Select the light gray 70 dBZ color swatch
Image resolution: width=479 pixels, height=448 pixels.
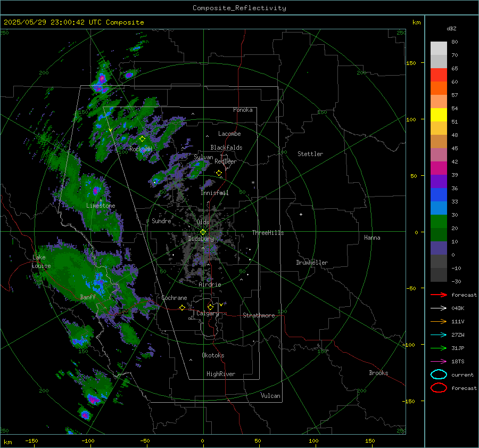(439, 48)
